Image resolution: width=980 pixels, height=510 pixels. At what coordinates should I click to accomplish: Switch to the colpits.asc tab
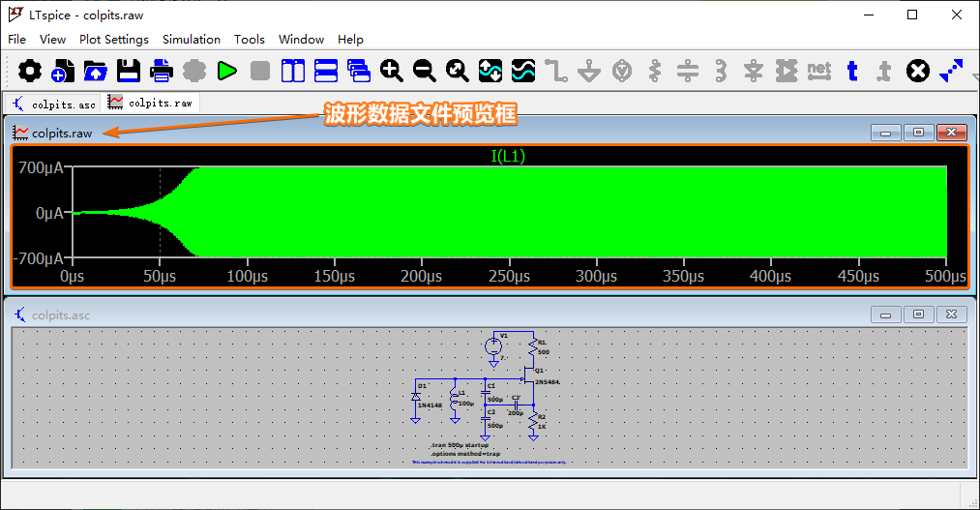pyautogui.click(x=54, y=104)
